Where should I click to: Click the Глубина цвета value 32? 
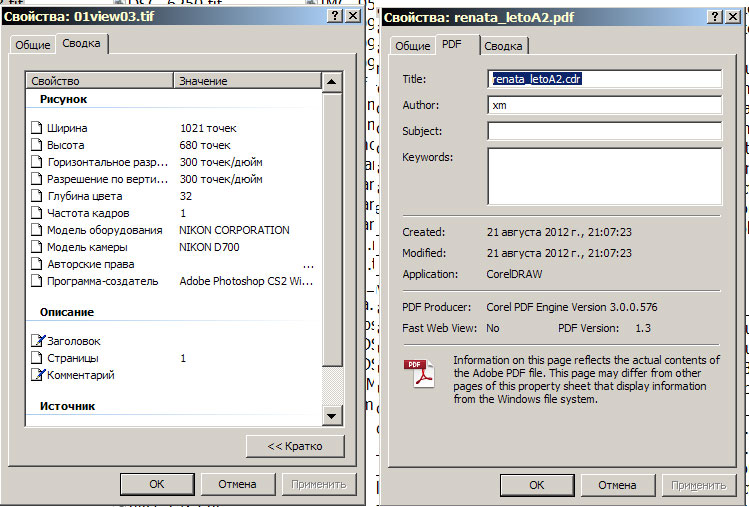click(186, 196)
